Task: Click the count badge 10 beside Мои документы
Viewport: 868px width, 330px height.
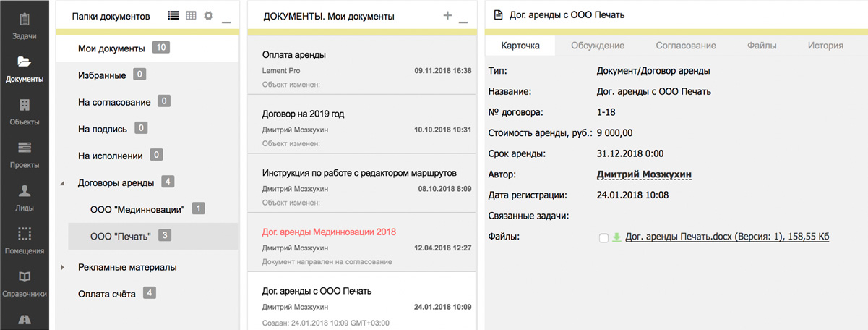Action: click(x=161, y=48)
